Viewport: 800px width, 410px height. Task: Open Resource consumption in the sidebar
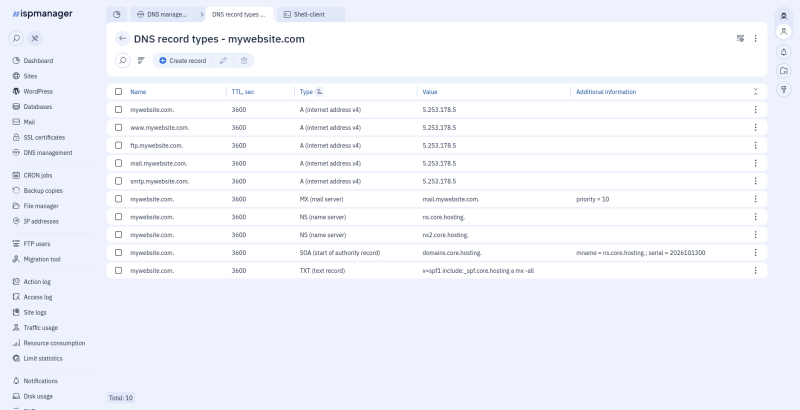click(49, 343)
